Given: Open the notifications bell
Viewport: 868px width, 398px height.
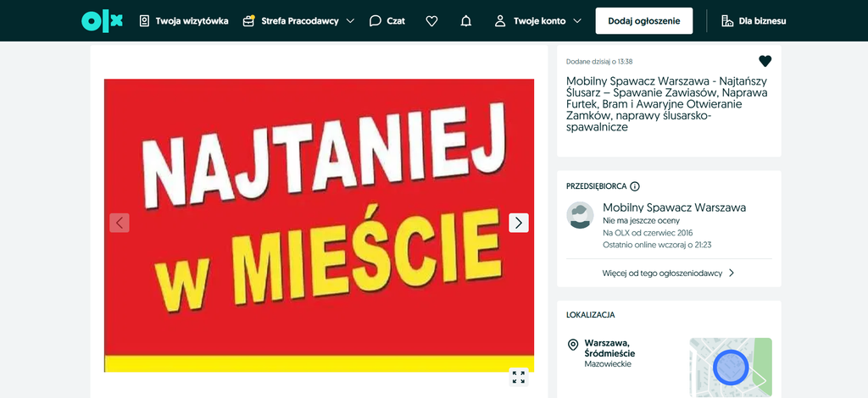Looking at the screenshot, I should click(x=466, y=21).
